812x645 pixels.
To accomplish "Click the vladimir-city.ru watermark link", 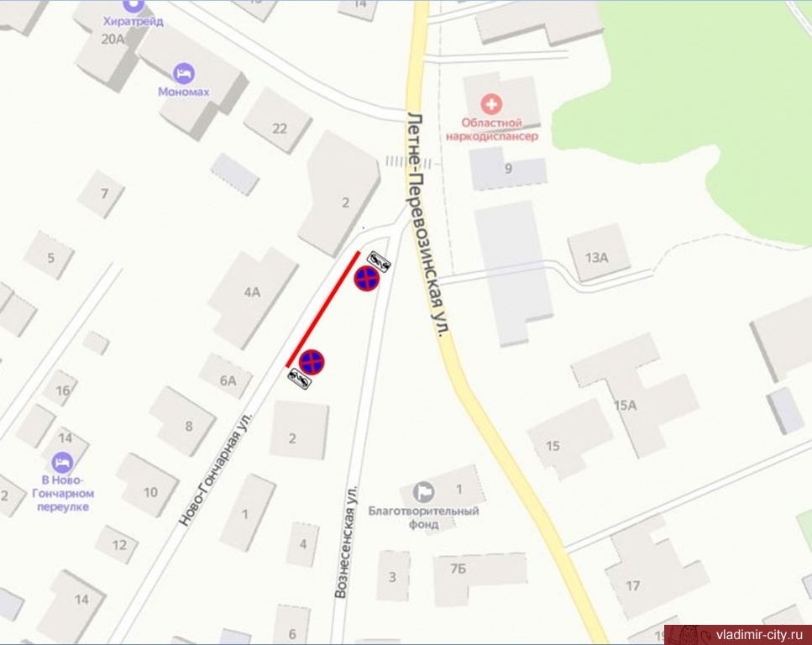I will point(759,634).
